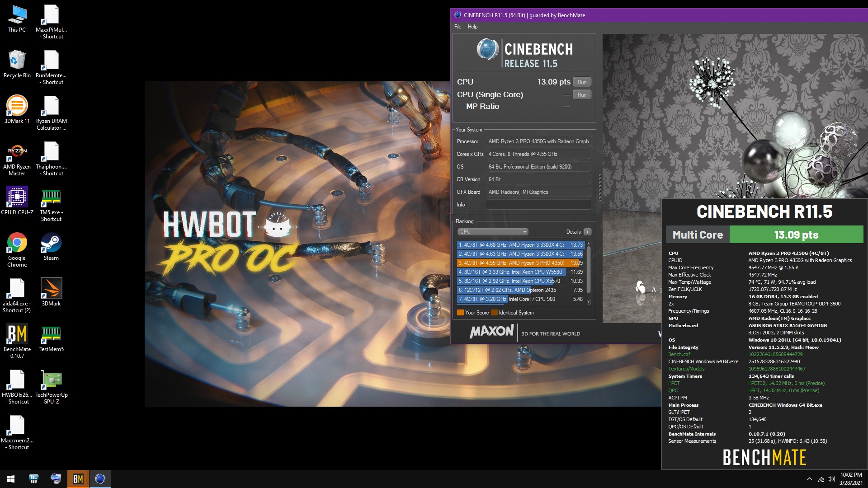Open Maxxmem2 shortcut icon

click(x=17, y=432)
